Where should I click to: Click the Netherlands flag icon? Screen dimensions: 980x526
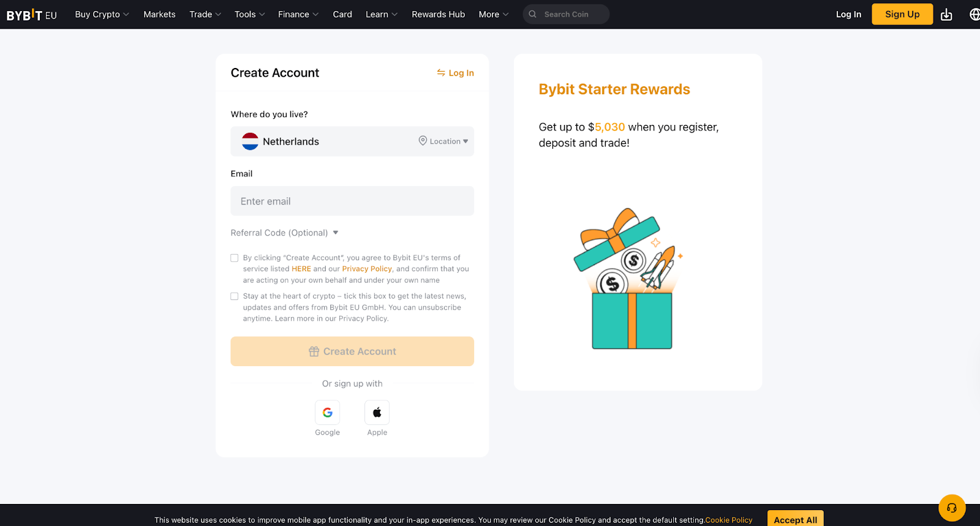250,141
